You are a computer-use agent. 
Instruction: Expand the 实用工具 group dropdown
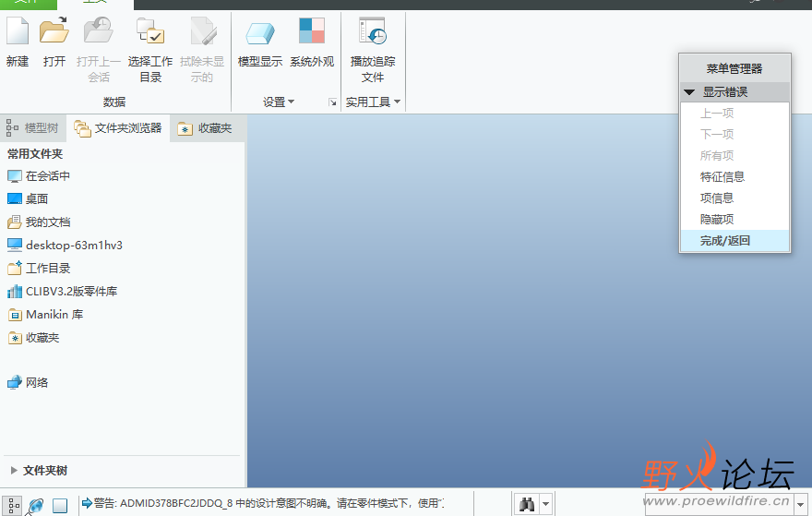(374, 102)
